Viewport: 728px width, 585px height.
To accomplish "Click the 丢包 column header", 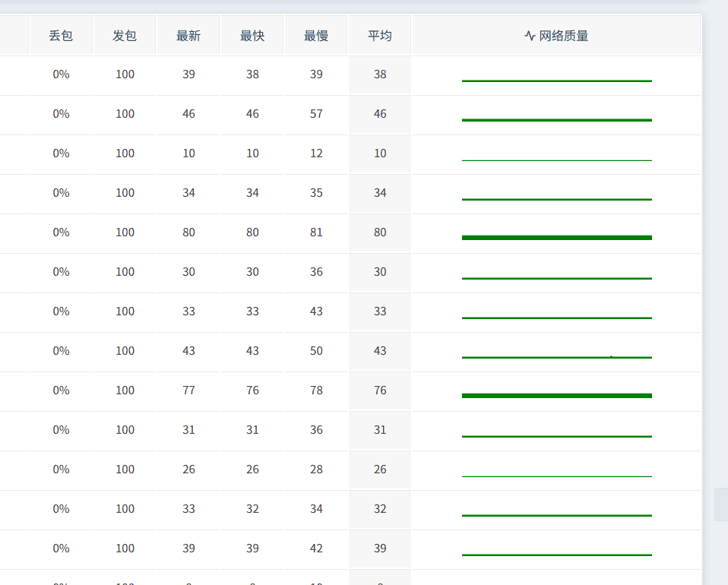I will [61, 36].
